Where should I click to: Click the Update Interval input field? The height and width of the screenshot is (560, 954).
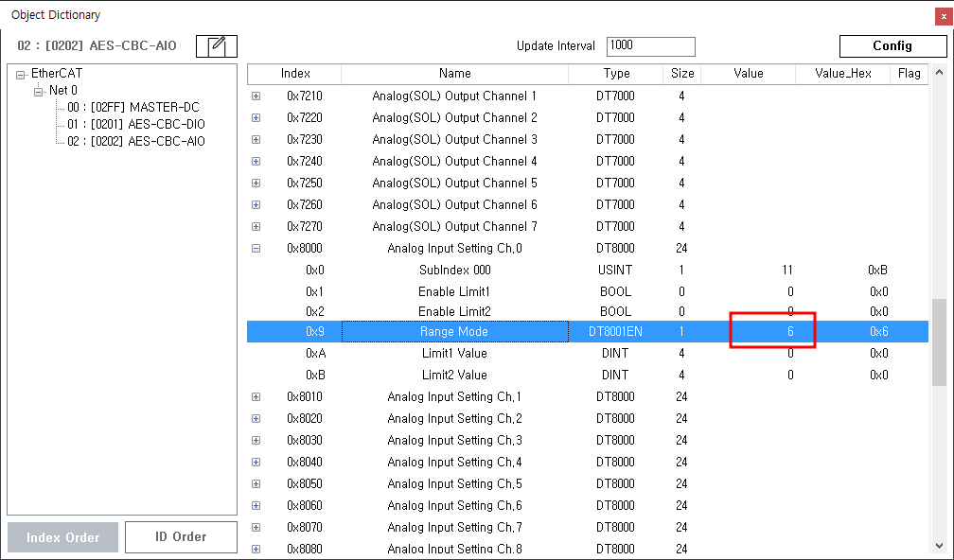[x=650, y=46]
